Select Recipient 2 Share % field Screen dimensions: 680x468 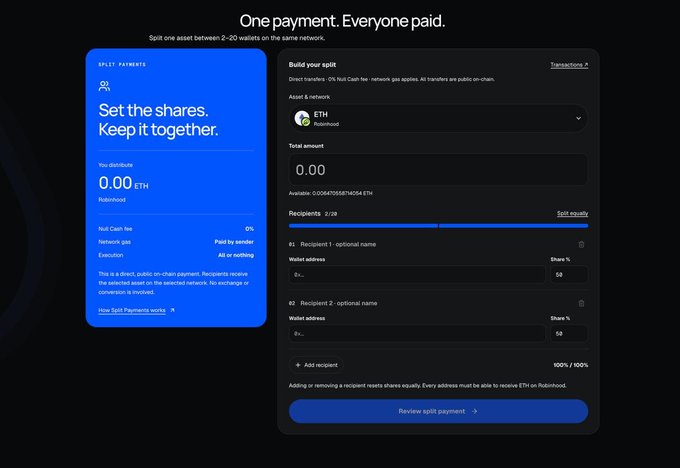569,334
